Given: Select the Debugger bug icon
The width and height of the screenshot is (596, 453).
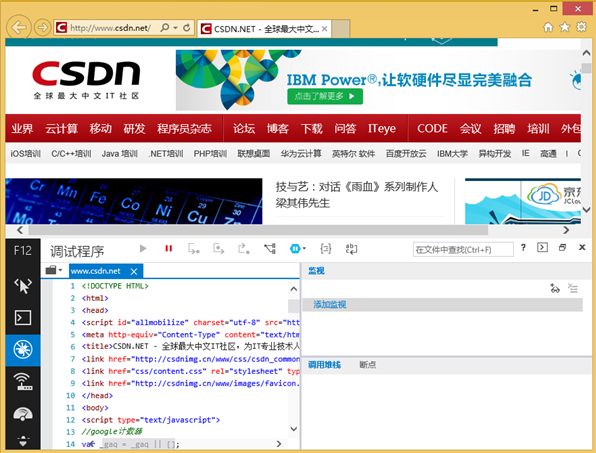Looking at the screenshot, I should (23, 350).
